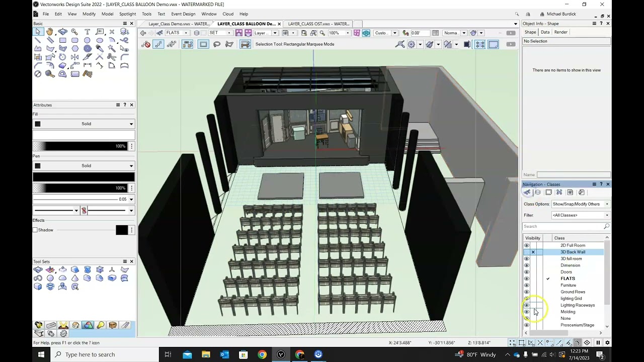This screenshot has width=644, height=362.
Task: Open the Custom view dropdown
Action: click(385, 33)
